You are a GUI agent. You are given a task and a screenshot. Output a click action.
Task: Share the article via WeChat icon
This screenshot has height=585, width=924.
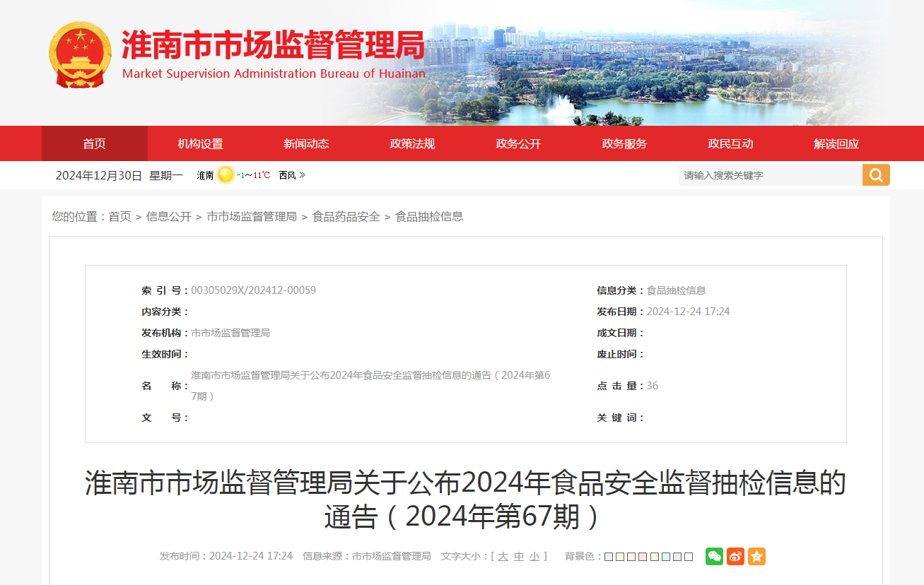click(x=714, y=556)
